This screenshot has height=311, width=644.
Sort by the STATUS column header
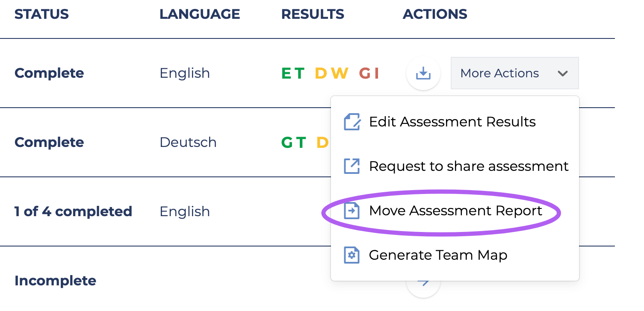[41, 14]
